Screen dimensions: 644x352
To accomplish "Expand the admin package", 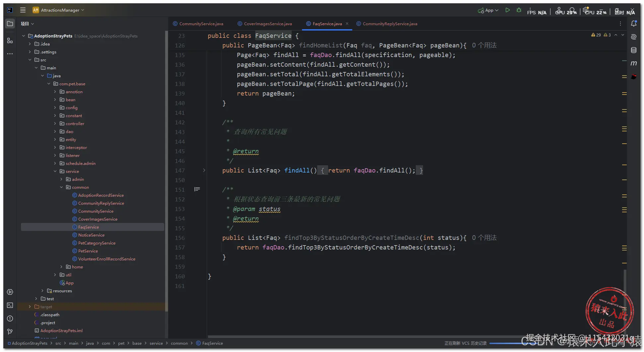I will coord(61,179).
